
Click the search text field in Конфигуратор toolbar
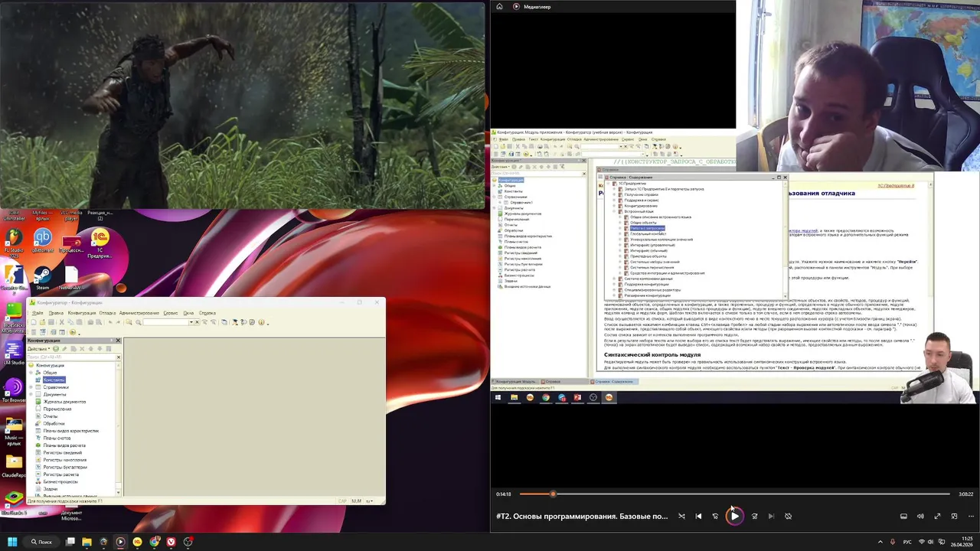166,322
